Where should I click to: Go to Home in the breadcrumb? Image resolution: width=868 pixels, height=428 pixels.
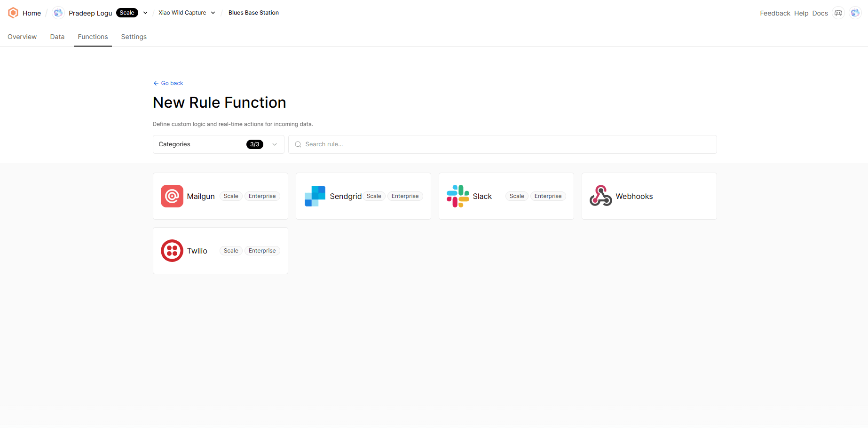[x=32, y=13]
